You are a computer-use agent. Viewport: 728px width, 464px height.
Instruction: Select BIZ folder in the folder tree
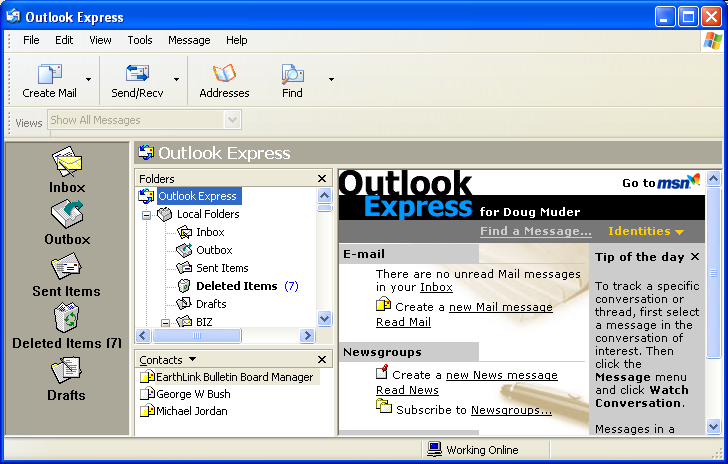click(x=204, y=322)
